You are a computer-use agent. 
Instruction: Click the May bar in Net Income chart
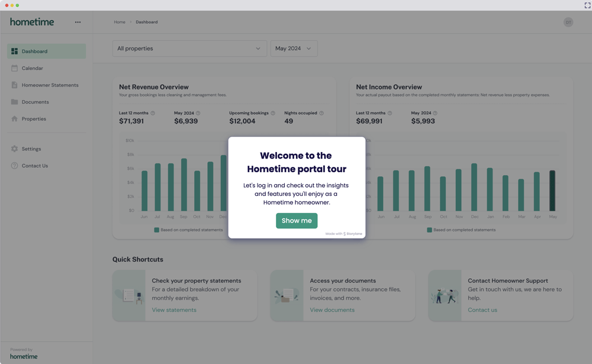click(552, 191)
